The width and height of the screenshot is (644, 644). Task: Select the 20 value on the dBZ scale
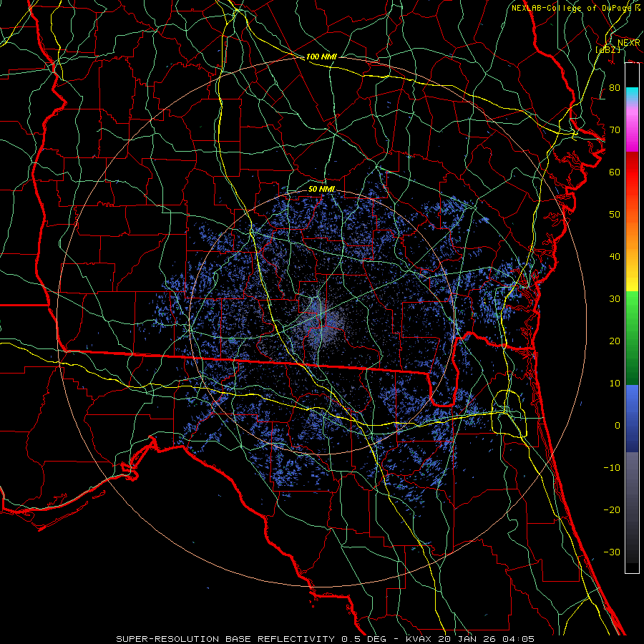pyautogui.click(x=615, y=341)
